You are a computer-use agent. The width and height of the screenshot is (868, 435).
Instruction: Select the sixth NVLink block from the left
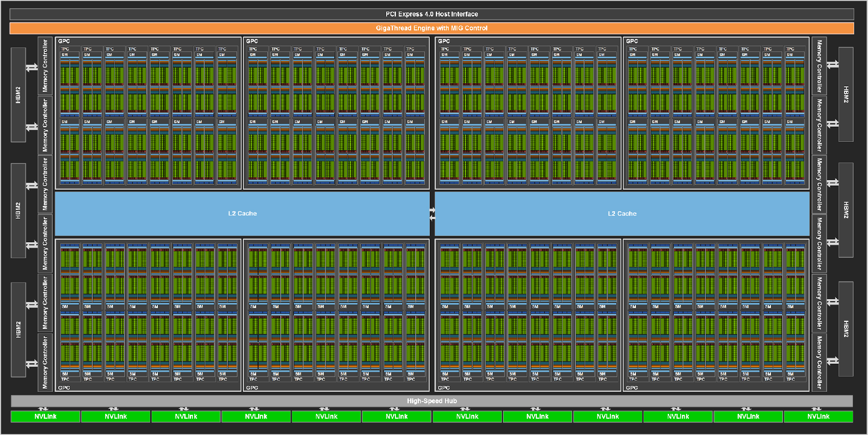pos(397,417)
